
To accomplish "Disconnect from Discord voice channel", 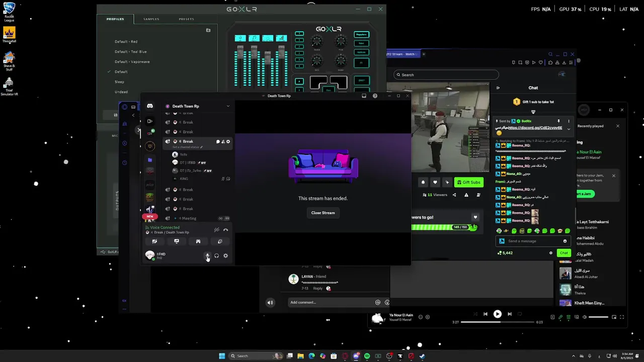I will click(x=225, y=230).
